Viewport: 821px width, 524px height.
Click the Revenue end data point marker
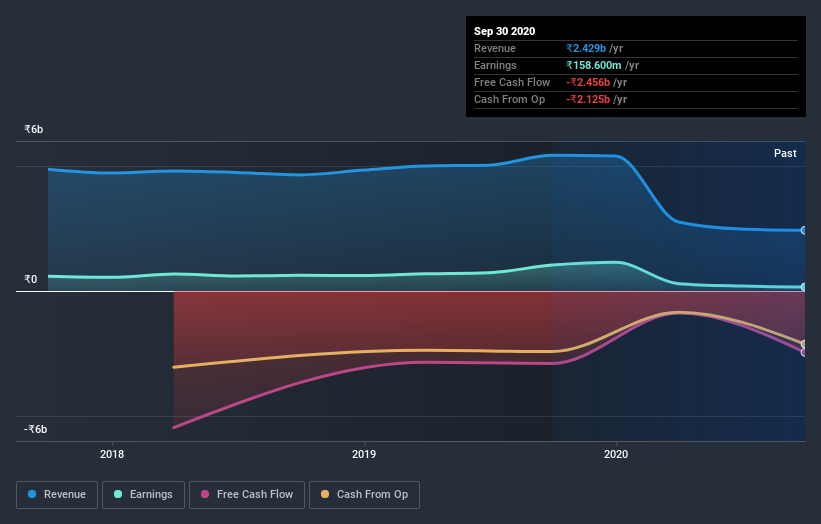(804, 230)
